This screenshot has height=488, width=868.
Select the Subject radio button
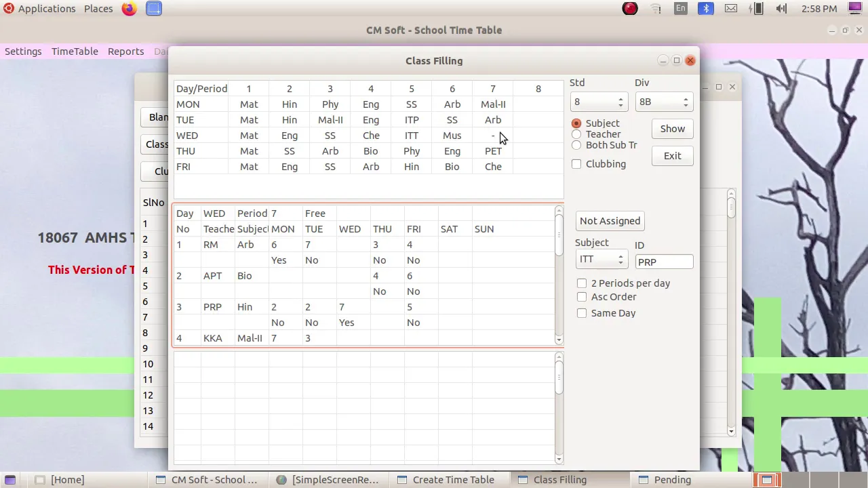(x=576, y=123)
